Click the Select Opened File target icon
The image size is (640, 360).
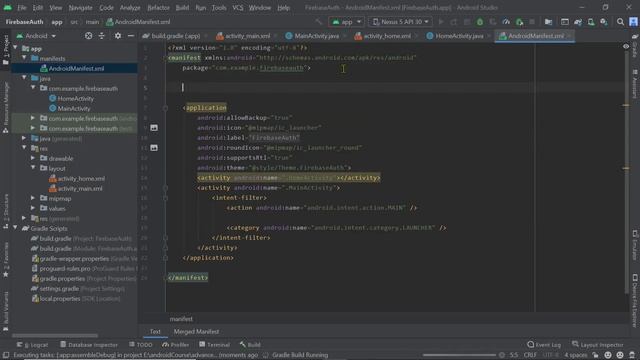pyautogui.click(x=88, y=36)
